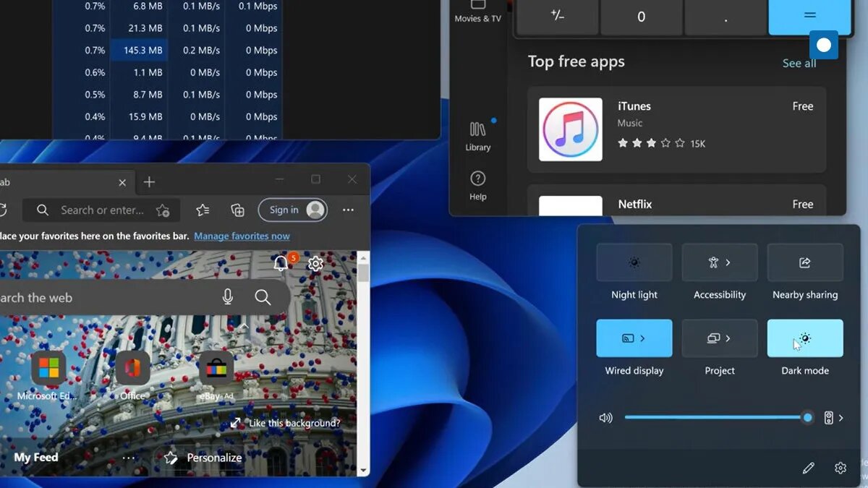Image resolution: width=868 pixels, height=488 pixels.
Task: Click See all for Top free apps
Action: point(799,63)
